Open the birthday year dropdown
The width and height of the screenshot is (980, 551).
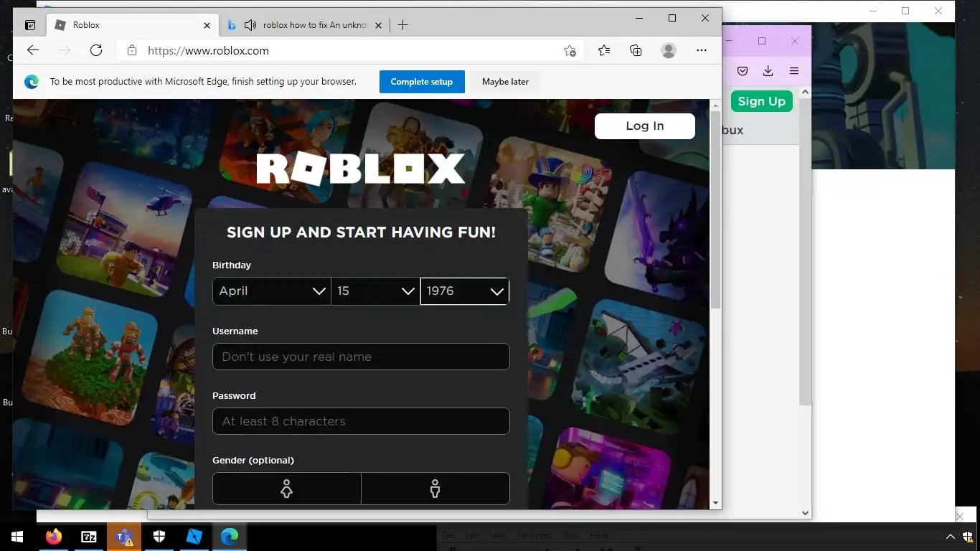(464, 291)
